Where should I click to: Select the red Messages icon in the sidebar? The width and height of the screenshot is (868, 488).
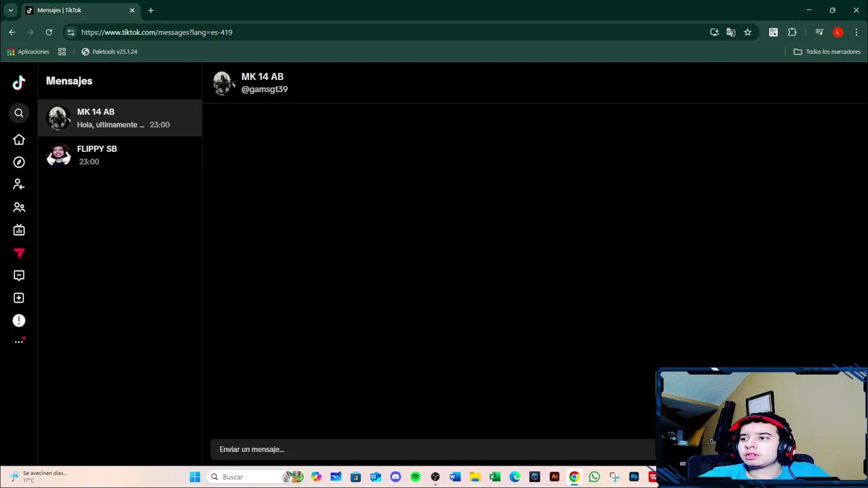[19, 253]
